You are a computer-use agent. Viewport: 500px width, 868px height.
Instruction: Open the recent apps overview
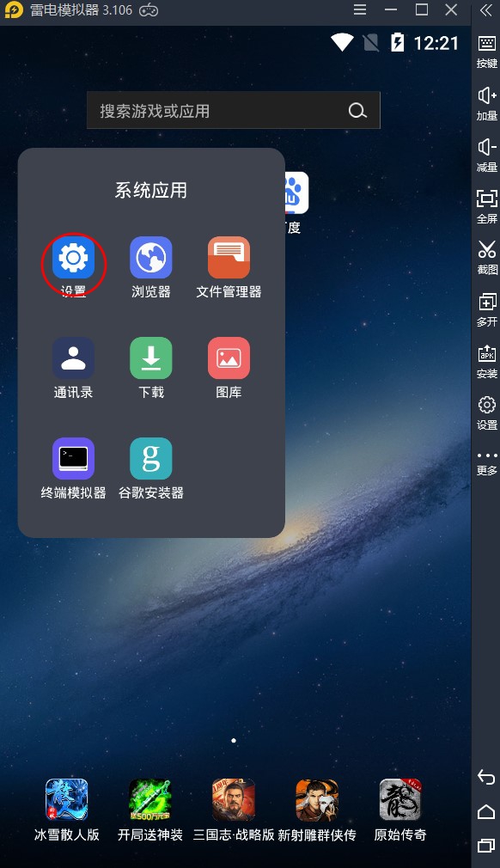pos(486,846)
